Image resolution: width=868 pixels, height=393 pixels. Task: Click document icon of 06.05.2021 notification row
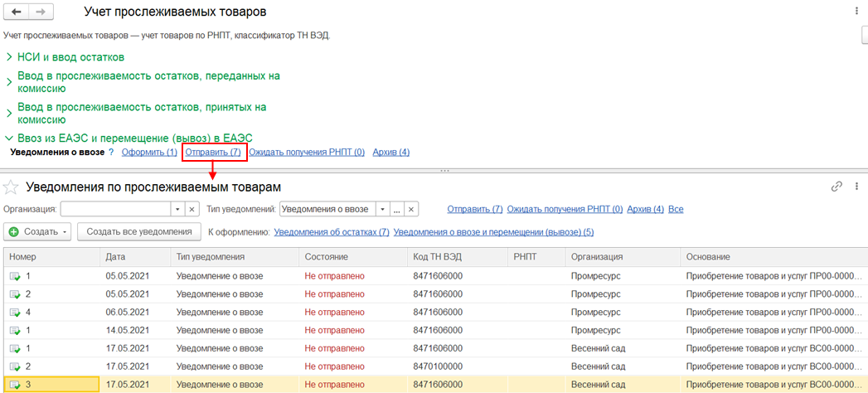(x=15, y=312)
